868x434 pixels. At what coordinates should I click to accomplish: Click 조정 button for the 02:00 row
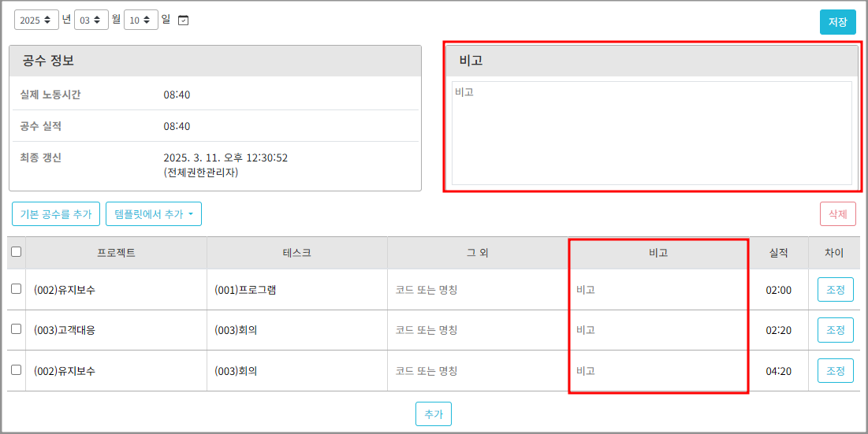[x=835, y=290]
